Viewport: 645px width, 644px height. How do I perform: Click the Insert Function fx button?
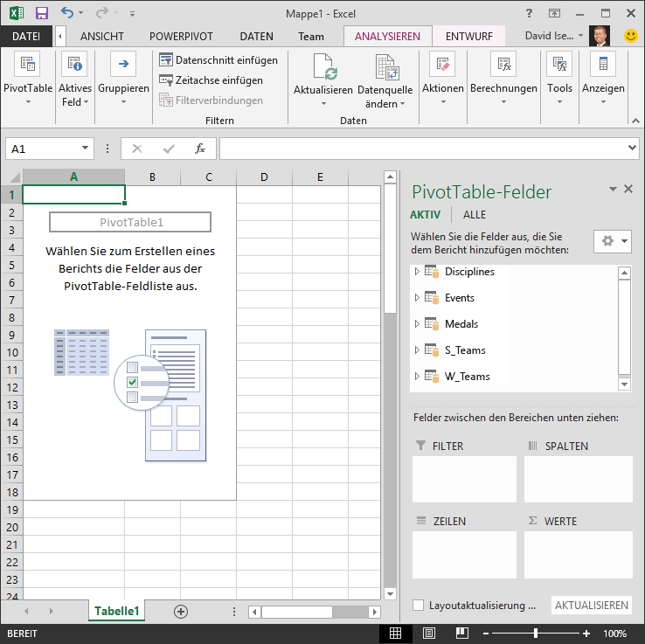(x=200, y=149)
